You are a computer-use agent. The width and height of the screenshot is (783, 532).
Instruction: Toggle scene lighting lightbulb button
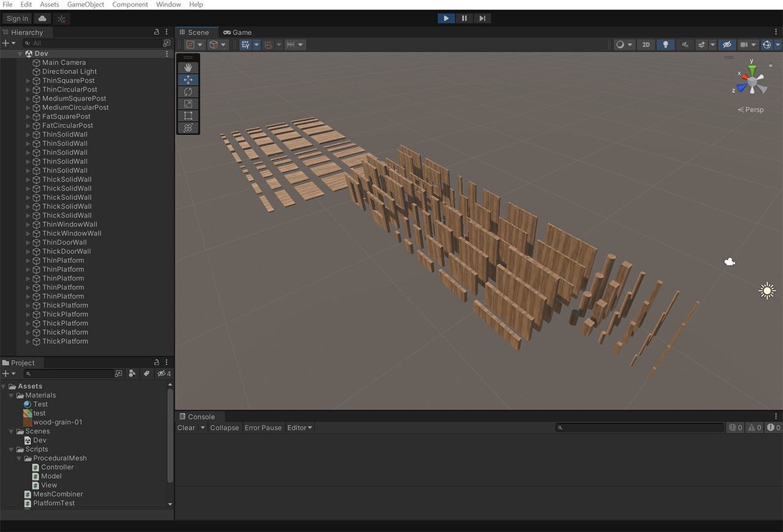click(665, 45)
